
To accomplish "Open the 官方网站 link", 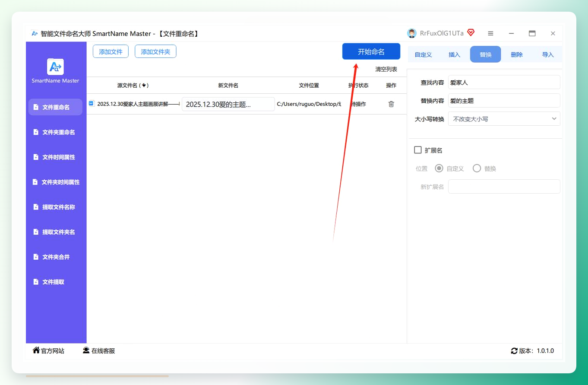I will tap(48, 351).
